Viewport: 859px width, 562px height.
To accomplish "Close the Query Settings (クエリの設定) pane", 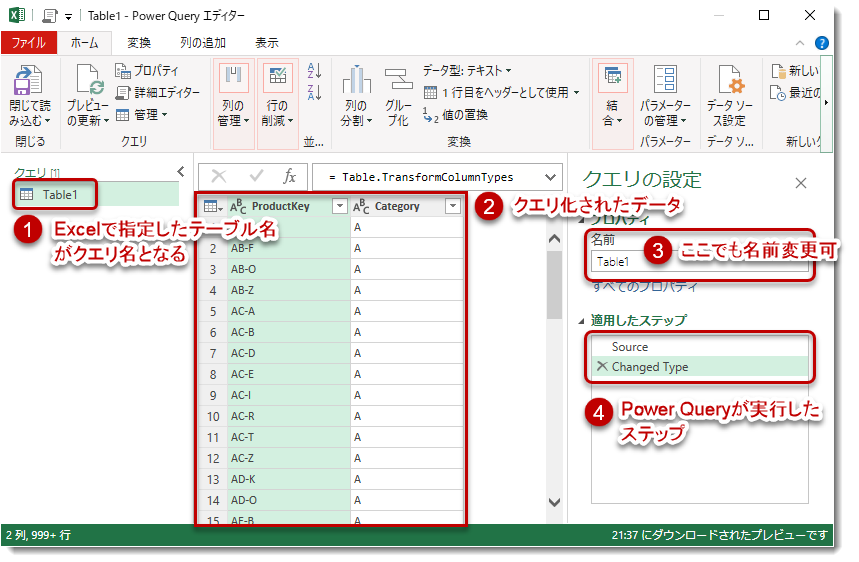I will (801, 183).
